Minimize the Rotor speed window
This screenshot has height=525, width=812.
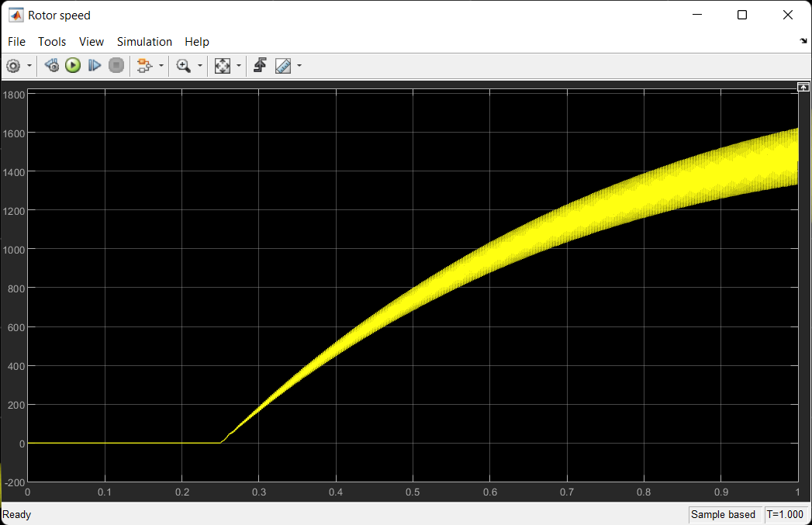[x=697, y=15]
